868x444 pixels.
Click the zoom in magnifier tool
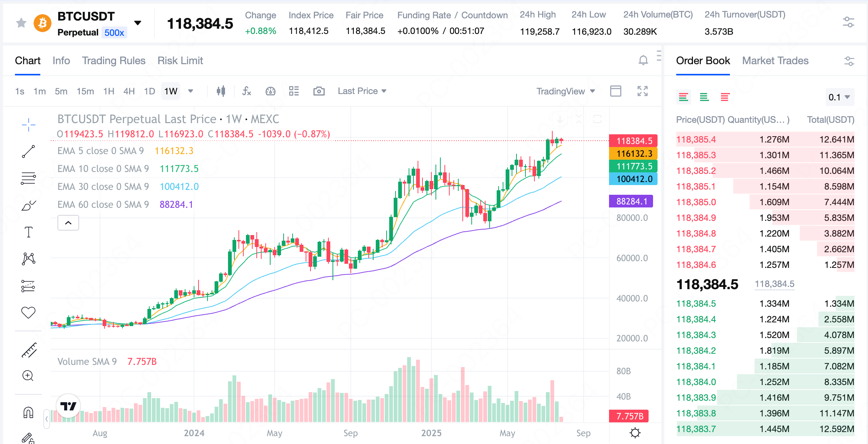(x=28, y=376)
